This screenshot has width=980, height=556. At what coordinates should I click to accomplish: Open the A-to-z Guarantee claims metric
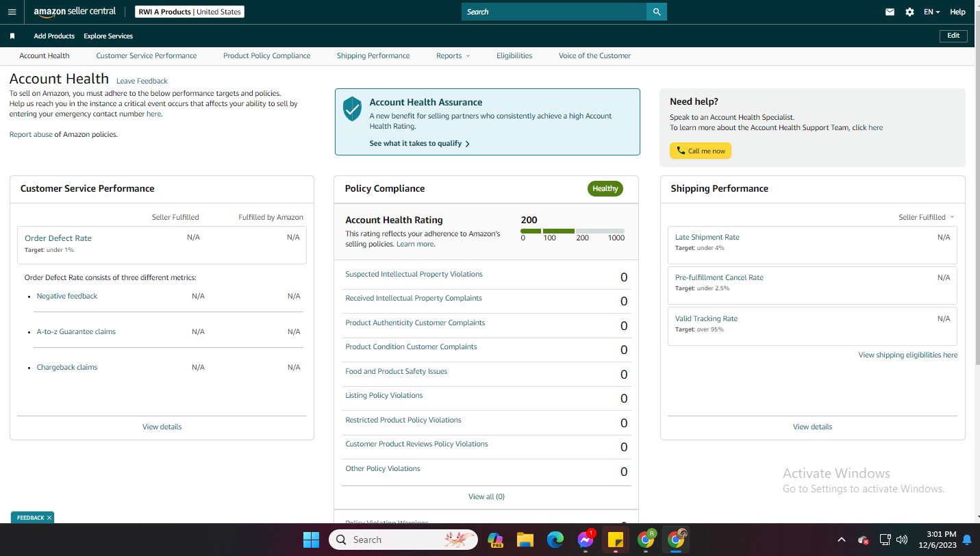(x=76, y=331)
